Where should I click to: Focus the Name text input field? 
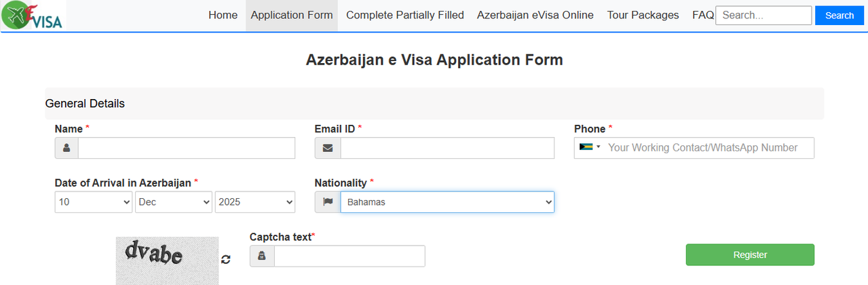pos(187,148)
